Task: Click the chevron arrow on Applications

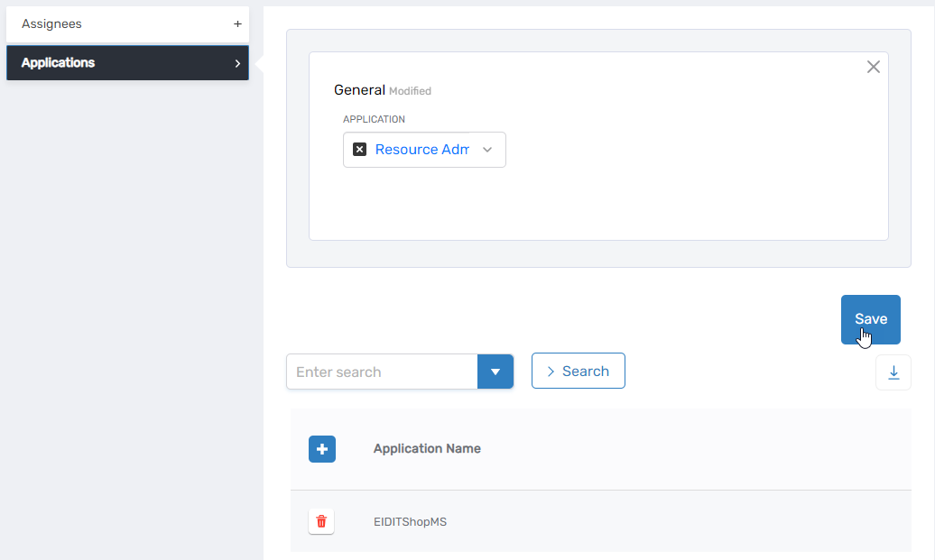Action: pos(236,63)
